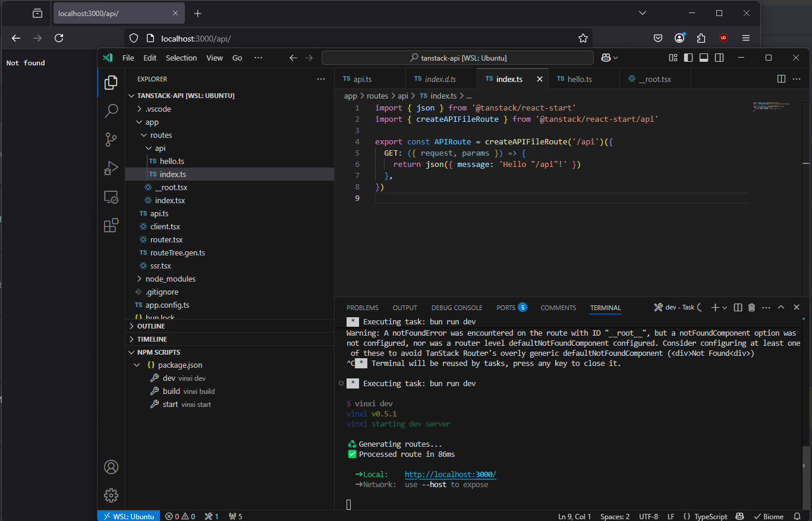This screenshot has height=521, width=812.
Task: Reload the browser page
Action: click(x=59, y=38)
